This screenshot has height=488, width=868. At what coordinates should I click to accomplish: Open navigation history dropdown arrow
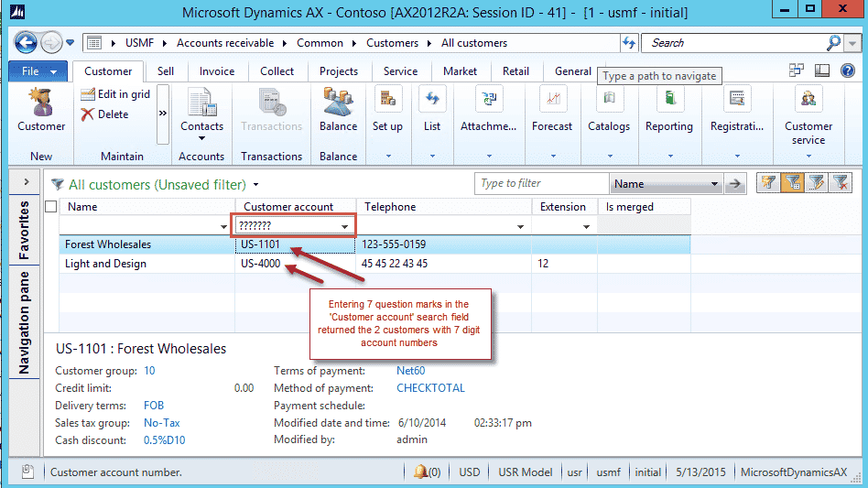(71, 42)
